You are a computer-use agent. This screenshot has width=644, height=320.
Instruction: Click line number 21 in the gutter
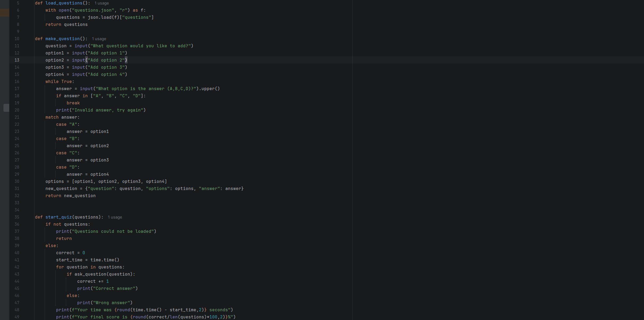tap(17, 117)
